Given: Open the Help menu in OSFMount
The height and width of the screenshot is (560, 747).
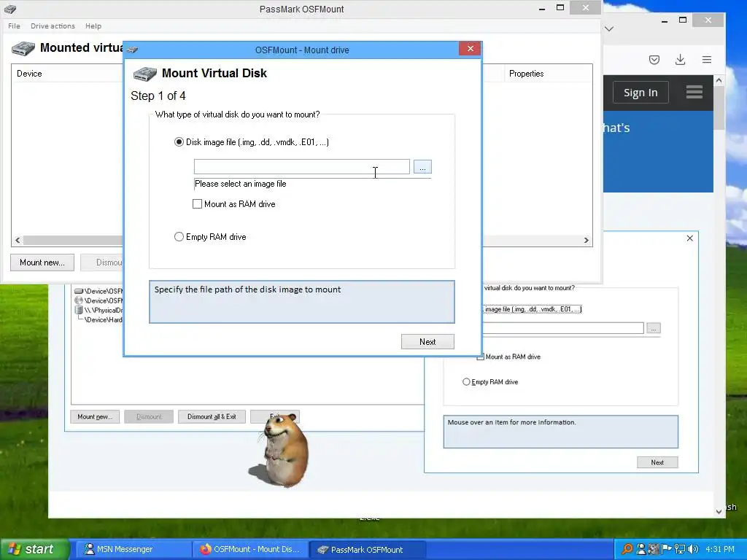Looking at the screenshot, I should pyautogui.click(x=93, y=26).
